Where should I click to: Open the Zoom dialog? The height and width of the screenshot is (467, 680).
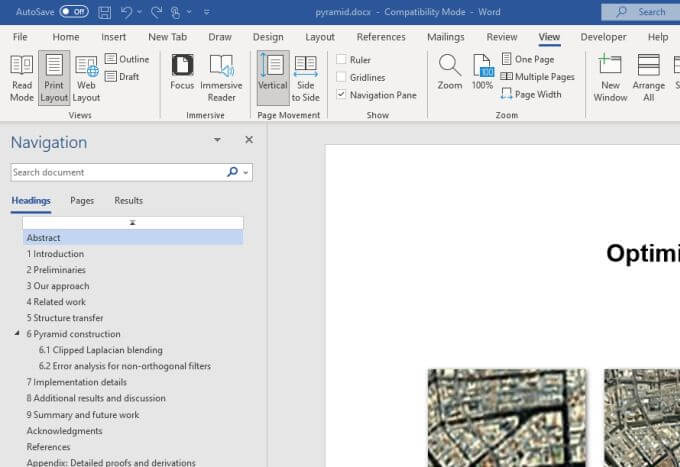[x=450, y=72]
